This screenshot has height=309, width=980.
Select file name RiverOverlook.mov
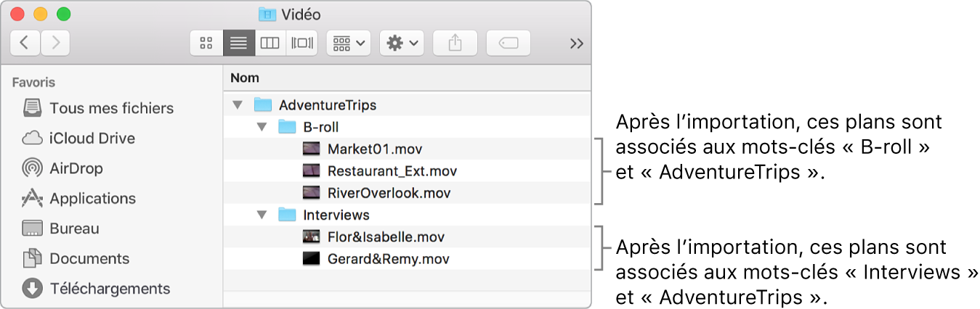[x=389, y=193]
